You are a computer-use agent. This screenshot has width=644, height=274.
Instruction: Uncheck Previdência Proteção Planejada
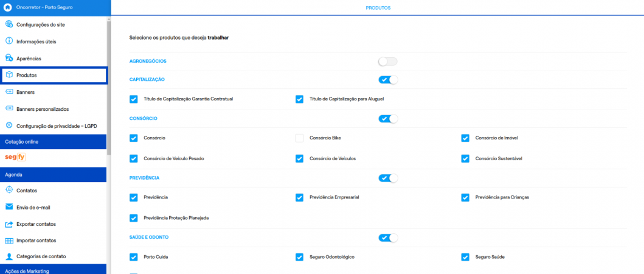point(133,218)
